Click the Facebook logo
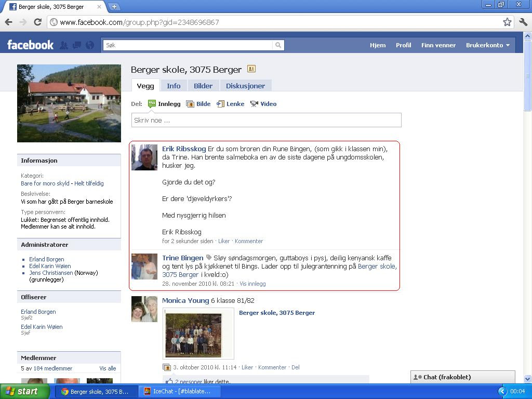This screenshot has height=399, width=532. click(30, 45)
